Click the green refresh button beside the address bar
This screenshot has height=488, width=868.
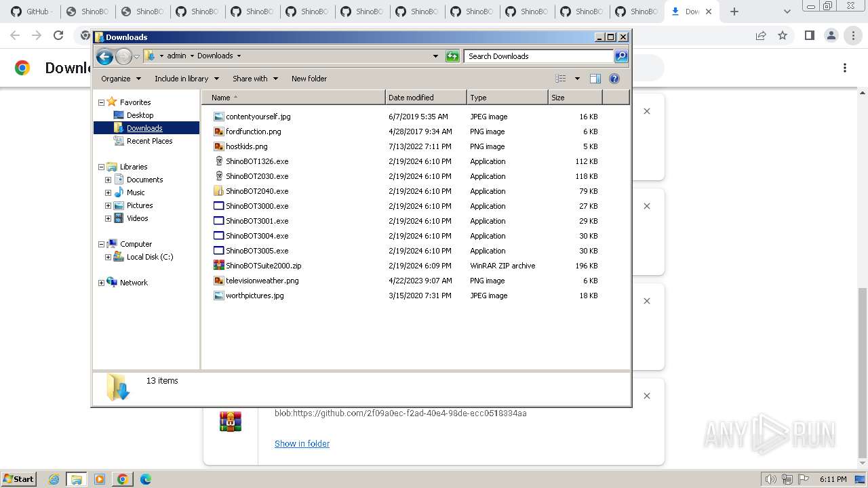(x=452, y=56)
